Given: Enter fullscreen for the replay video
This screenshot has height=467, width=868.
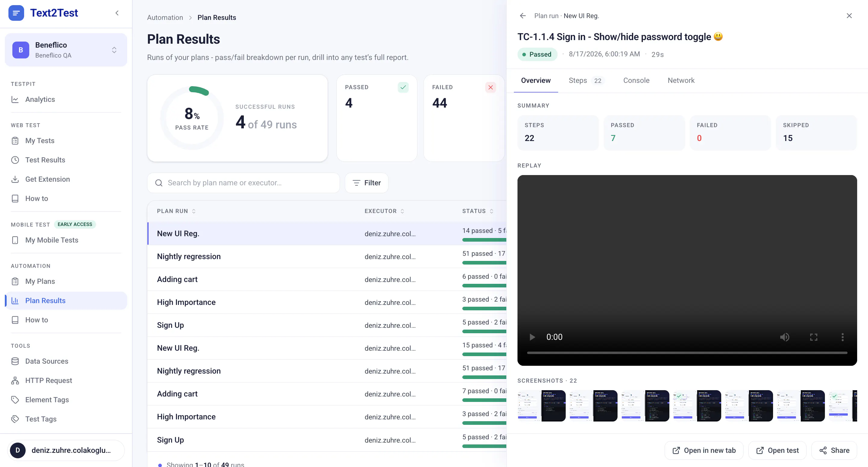Looking at the screenshot, I should click(x=814, y=337).
